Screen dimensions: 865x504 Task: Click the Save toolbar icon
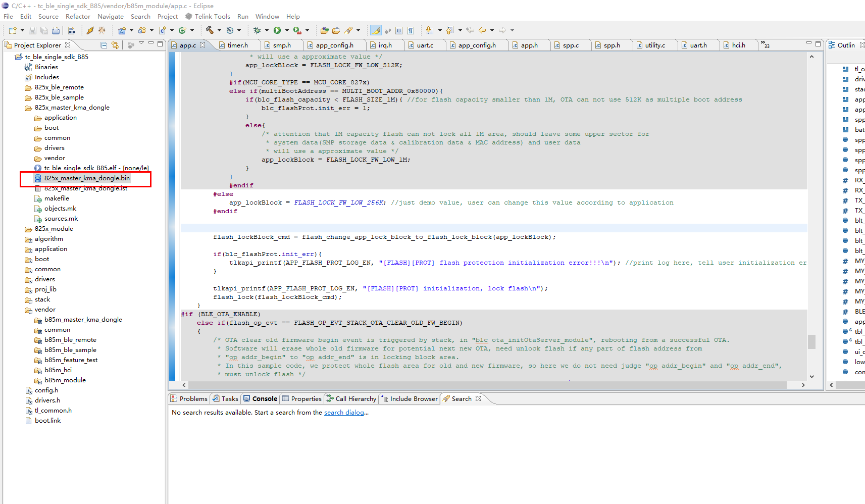tap(32, 30)
